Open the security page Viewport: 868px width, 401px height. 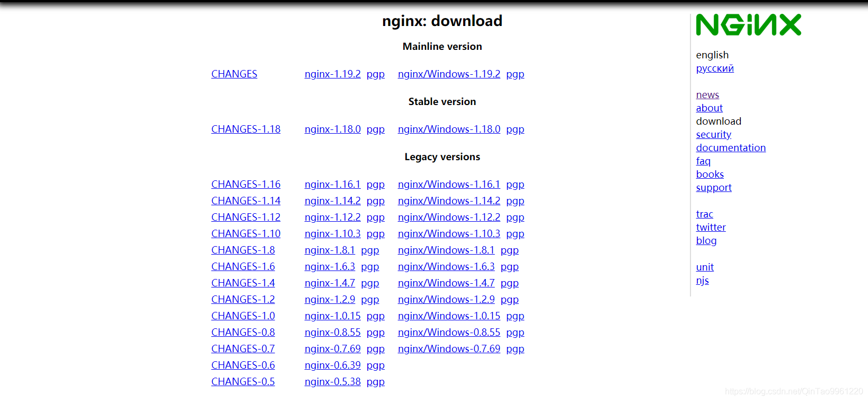click(713, 135)
